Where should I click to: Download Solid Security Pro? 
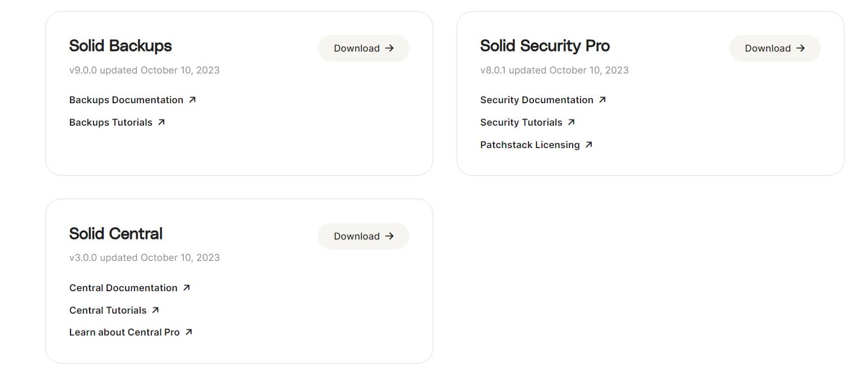point(774,48)
